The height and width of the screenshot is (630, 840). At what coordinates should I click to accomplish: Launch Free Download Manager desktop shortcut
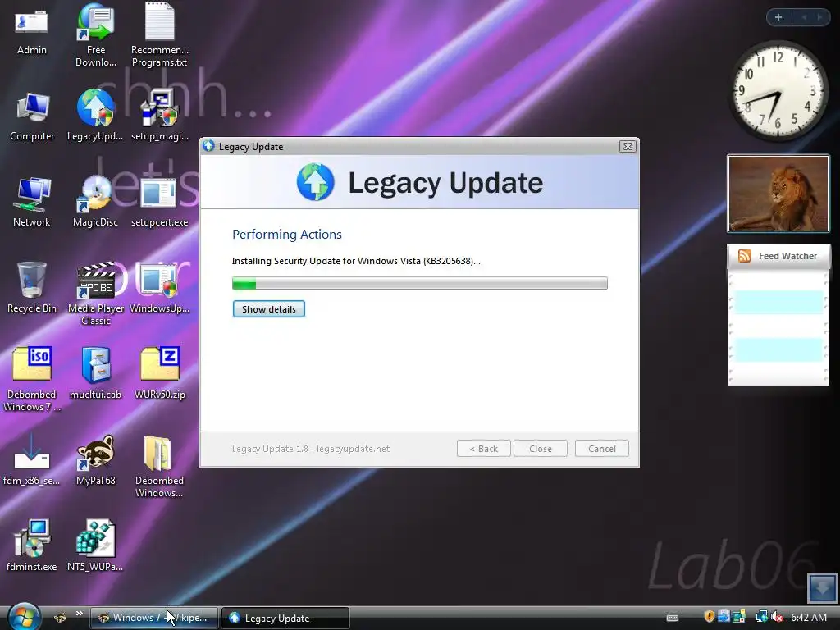[96, 34]
